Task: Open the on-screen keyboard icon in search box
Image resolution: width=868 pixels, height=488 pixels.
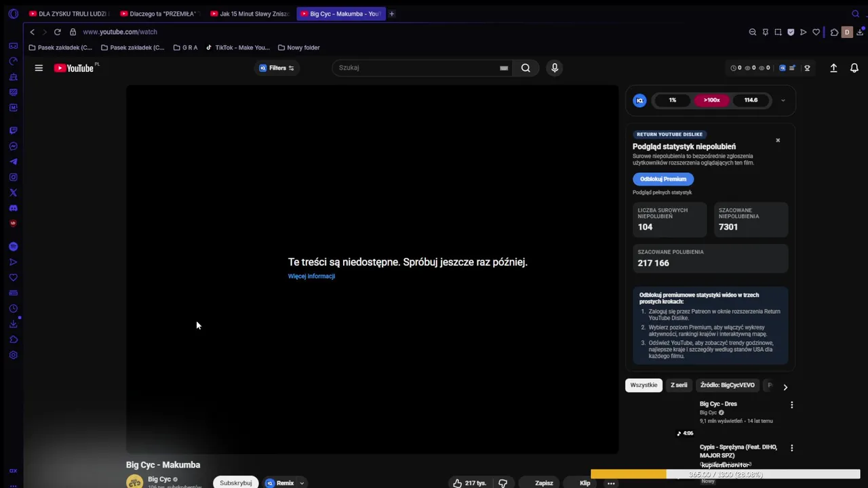Action: (504, 68)
